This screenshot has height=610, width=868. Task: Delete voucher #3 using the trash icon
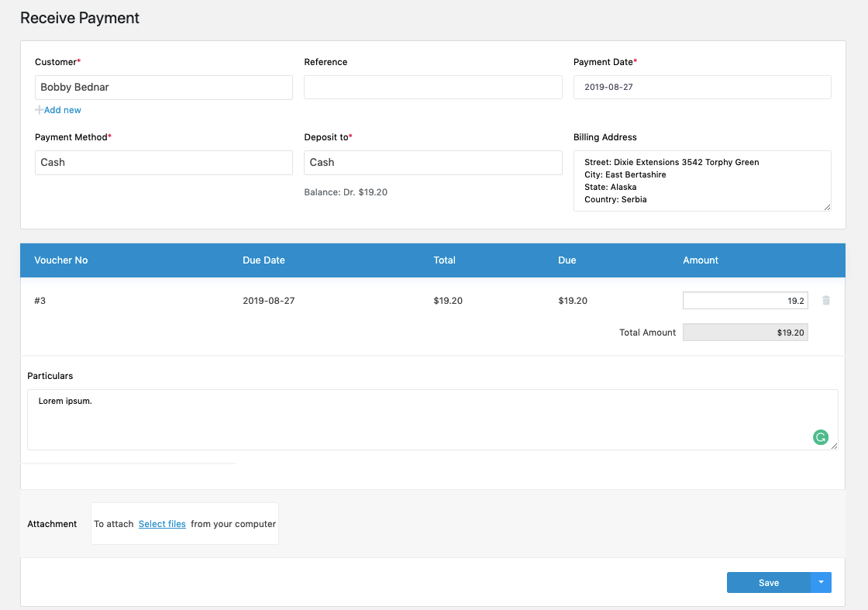pyautogui.click(x=826, y=300)
